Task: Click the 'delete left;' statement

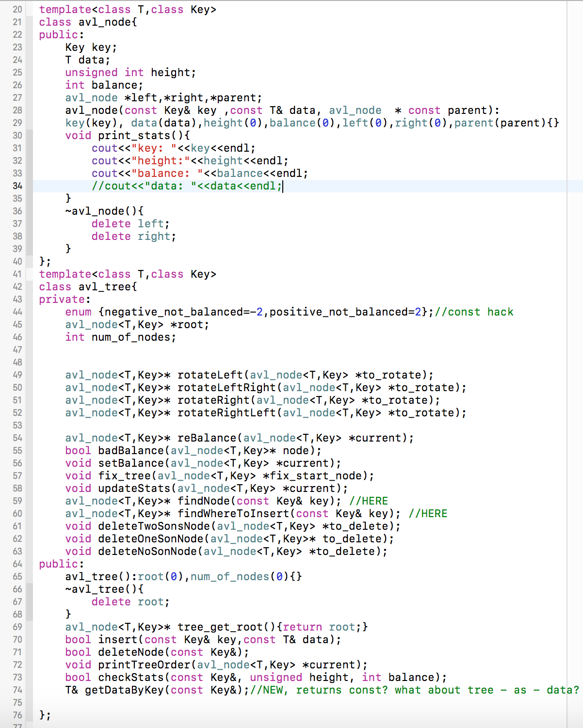Action: pos(130,224)
